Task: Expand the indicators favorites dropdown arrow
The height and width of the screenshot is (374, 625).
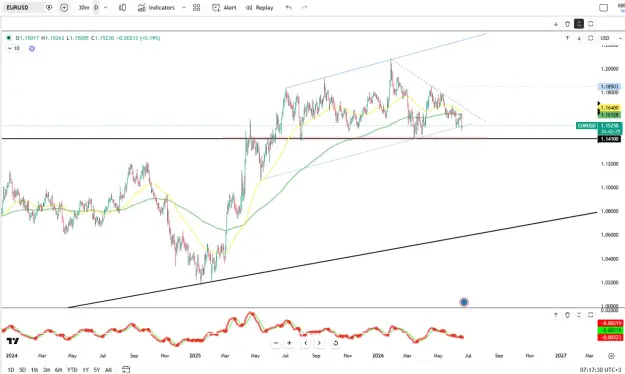Action: click(183, 8)
